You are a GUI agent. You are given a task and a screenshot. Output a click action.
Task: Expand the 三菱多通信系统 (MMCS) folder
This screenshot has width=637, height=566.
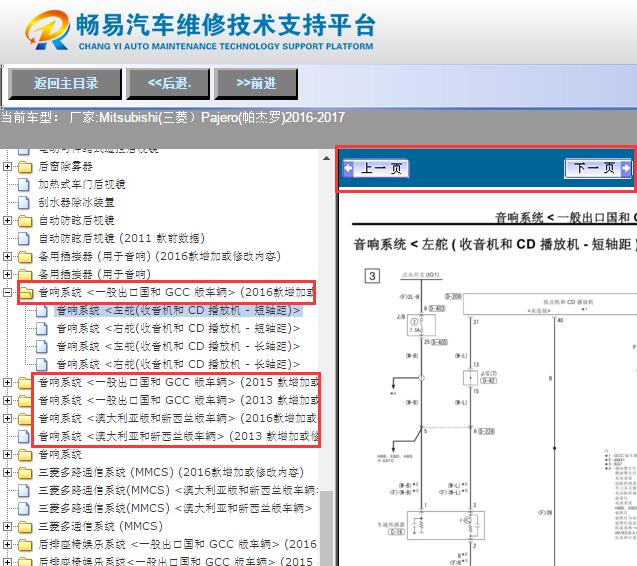click(7, 526)
